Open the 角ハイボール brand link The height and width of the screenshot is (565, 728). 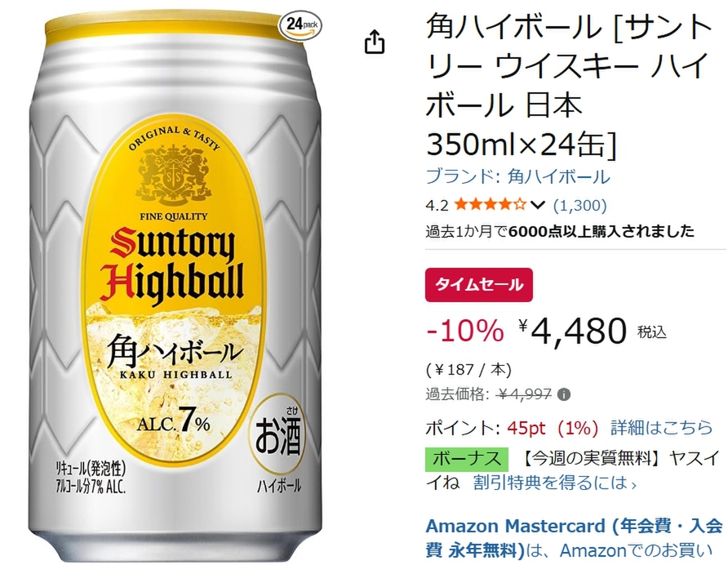(517, 177)
